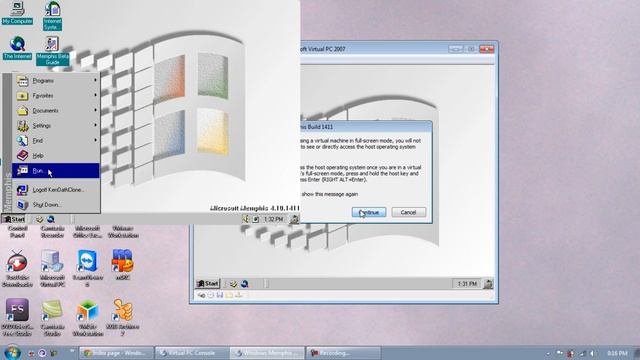Launch Internet Explorer icon in 1:32 PM taskbar
Image resolution: width=640 pixels, height=360 pixels.
click(51, 219)
